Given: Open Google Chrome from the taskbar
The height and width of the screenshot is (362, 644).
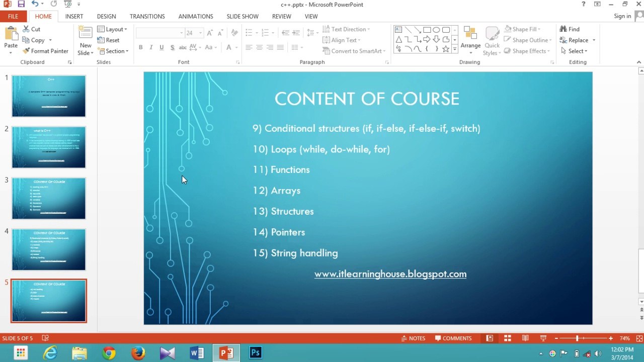Looking at the screenshot, I should (x=109, y=353).
